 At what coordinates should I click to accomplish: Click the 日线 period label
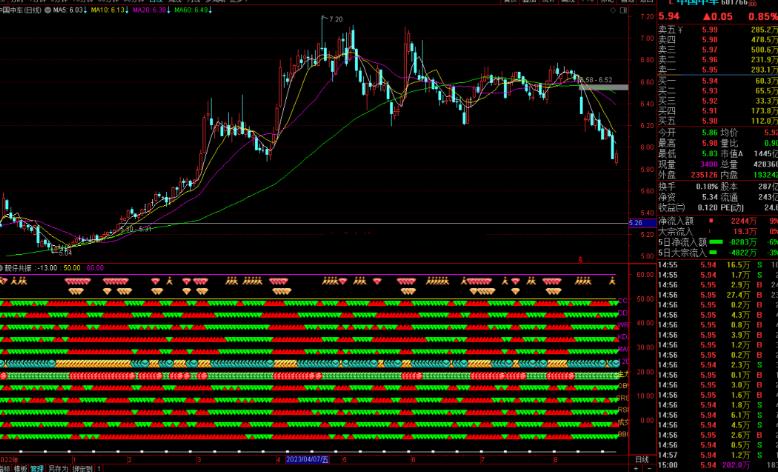(x=642, y=459)
